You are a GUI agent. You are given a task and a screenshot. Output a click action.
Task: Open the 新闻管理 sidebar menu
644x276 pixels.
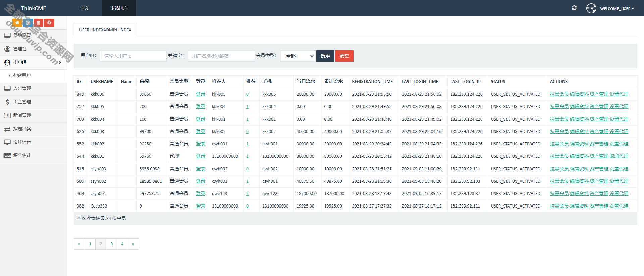33,115
